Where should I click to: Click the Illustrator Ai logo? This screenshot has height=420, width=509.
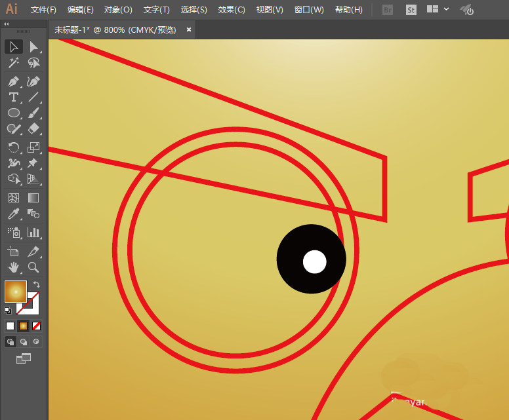[x=12, y=9]
